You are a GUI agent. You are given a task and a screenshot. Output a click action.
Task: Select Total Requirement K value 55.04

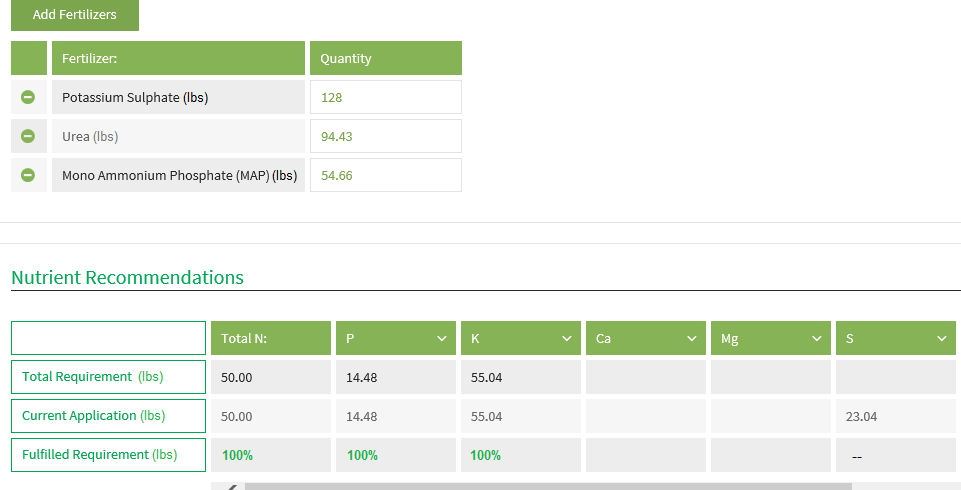pos(487,377)
